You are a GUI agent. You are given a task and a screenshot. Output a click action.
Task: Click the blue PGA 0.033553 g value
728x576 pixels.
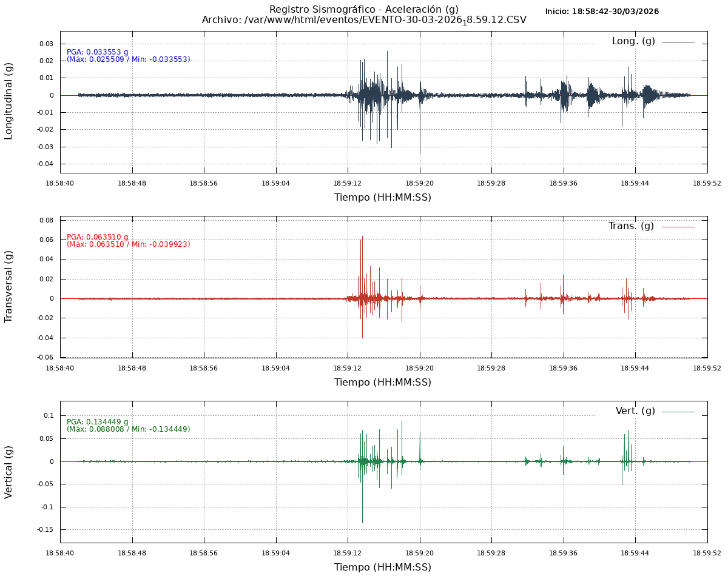tap(98, 52)
